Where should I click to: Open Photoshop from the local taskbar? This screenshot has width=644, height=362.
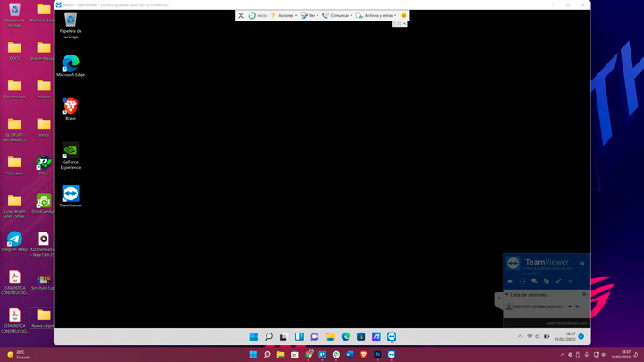click(377, 355)
